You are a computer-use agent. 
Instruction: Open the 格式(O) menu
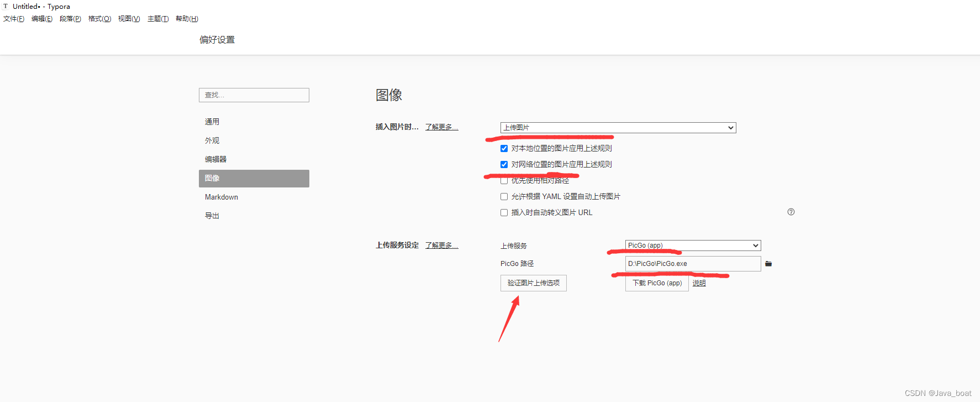(x=99, y=19)
